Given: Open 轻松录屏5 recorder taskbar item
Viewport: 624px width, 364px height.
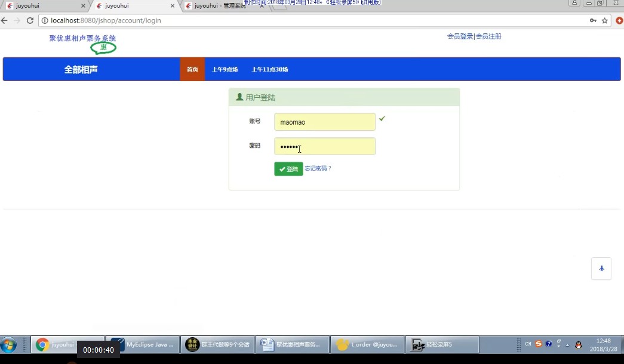Looking at the screenshot, I should [x=442, y=344].
